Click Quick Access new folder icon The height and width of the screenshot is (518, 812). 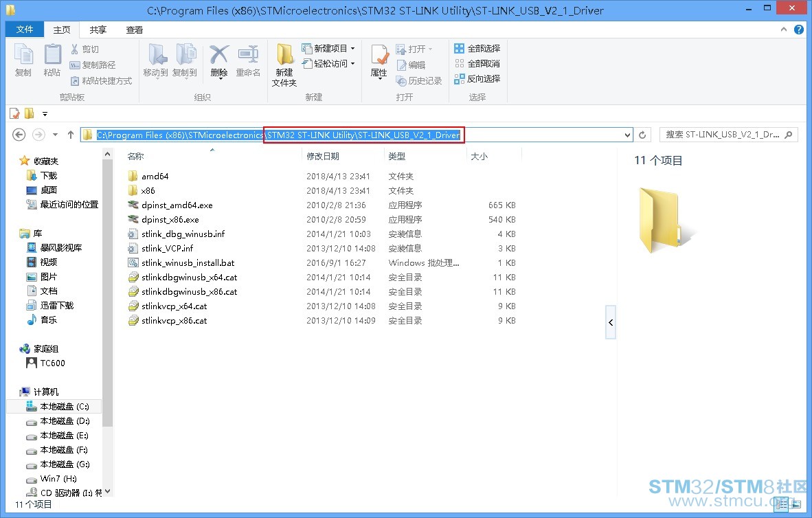click(30, 113)
